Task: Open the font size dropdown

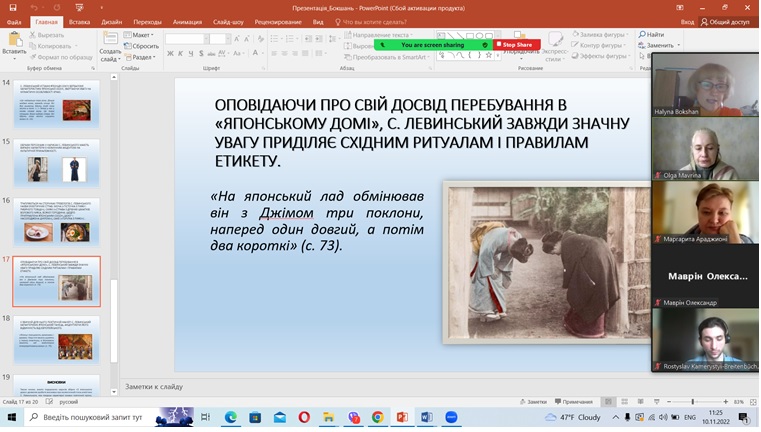Action: click(x=227, y=39)
